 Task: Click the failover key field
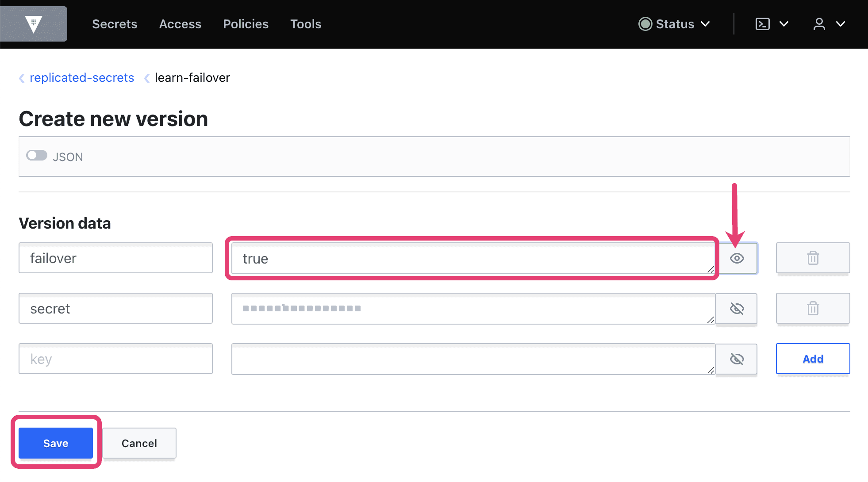click(115, 258)
